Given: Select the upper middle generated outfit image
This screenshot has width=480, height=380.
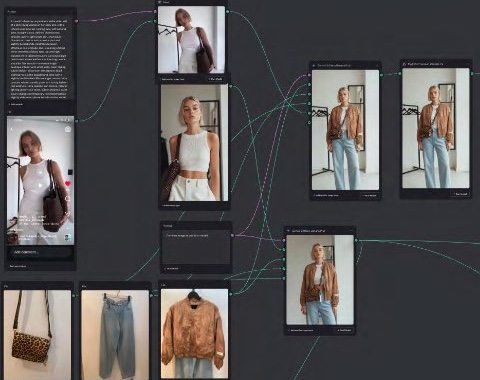Looking at the screenshot, I should pos(345,130).
